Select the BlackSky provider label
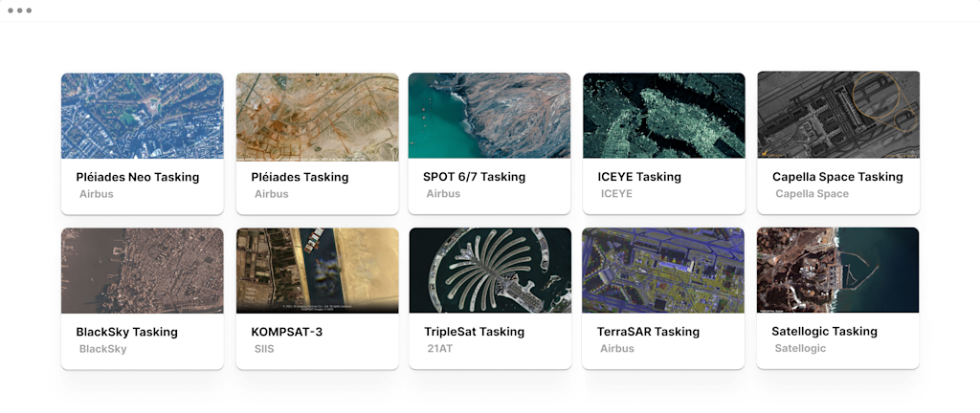The width and height of the screenshot is (980, 413). pos(102,349)
